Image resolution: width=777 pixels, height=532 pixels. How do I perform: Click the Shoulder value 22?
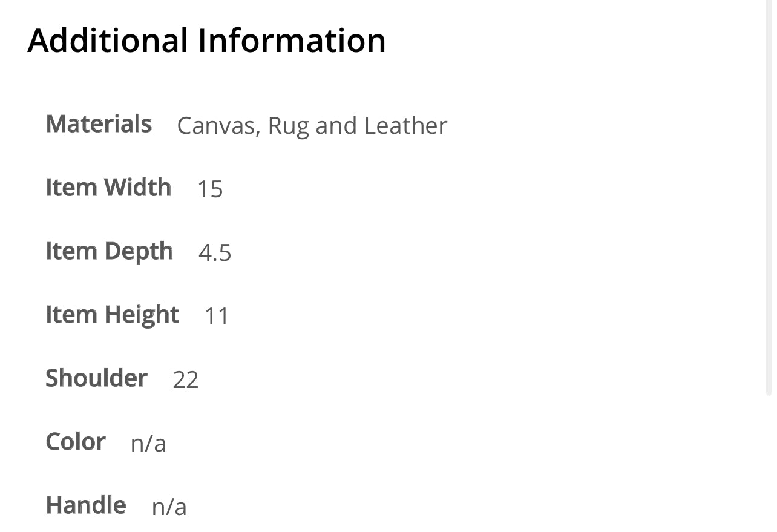coord(186,379)
